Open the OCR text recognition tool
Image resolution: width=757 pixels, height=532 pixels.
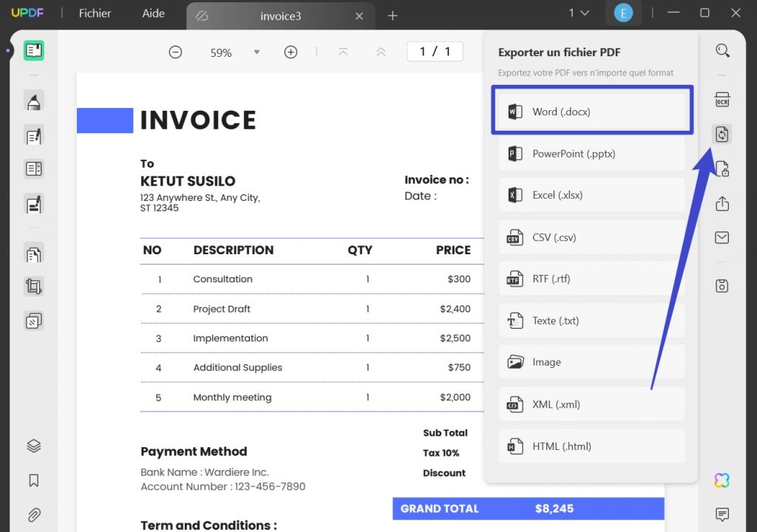point(722,100)
